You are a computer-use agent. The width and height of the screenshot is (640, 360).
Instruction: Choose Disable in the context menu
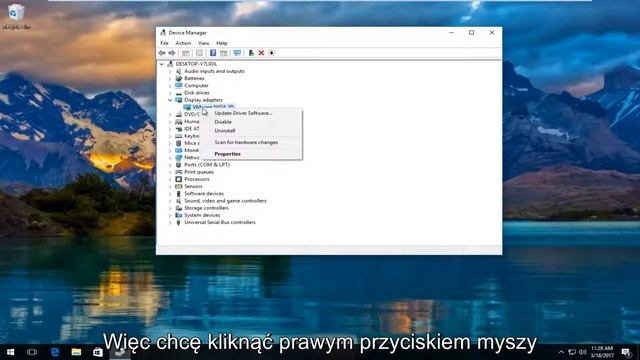[251, 122]
